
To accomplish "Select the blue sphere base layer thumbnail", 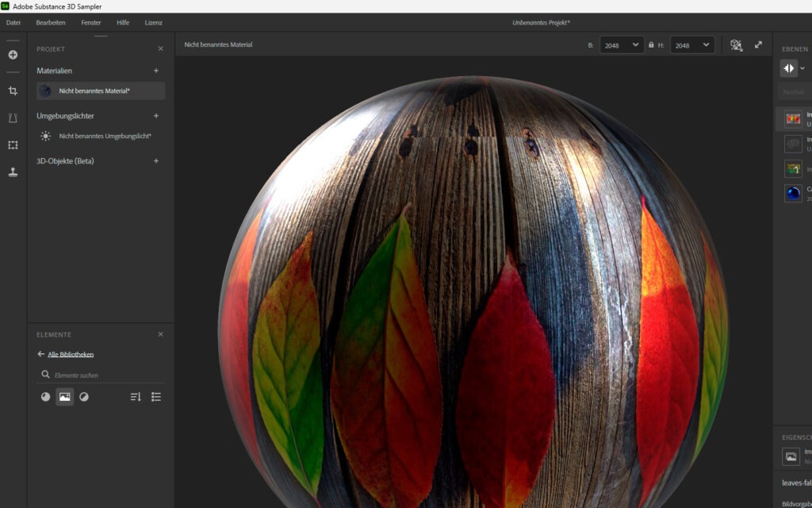I will pos(793,194).
